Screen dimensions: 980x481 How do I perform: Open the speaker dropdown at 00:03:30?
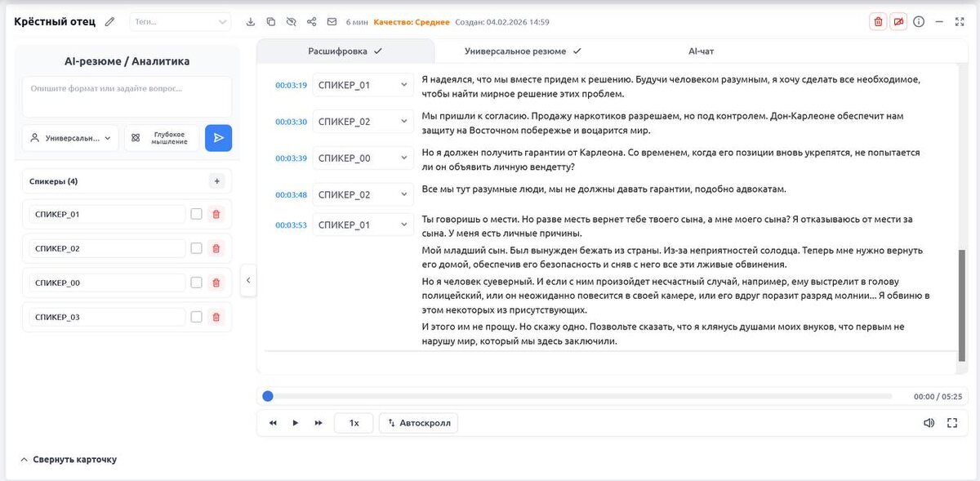(363, 122)
